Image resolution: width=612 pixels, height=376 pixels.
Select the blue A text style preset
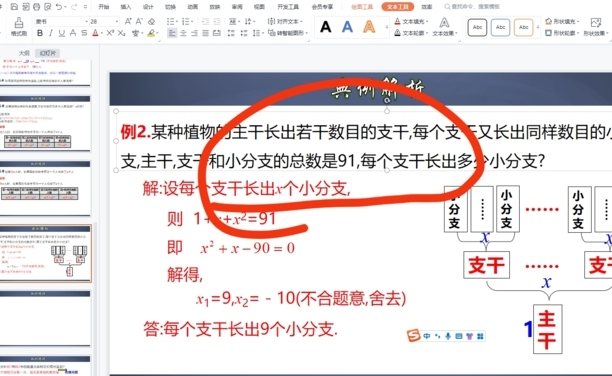pos(347,27)
